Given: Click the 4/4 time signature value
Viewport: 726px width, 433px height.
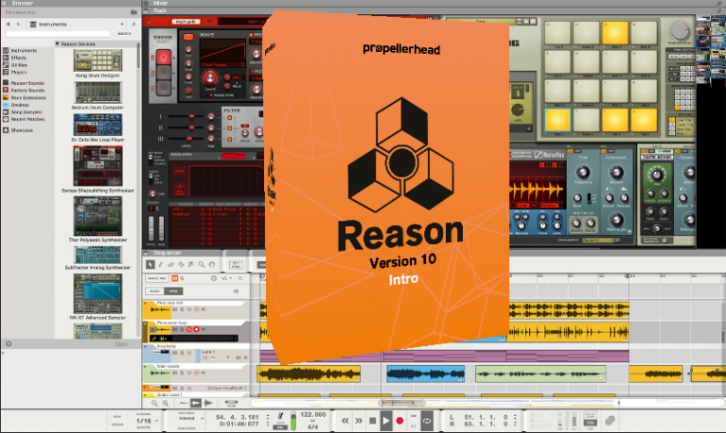Looking at the screenshot, I should pyautogui.click(x=313, y=427).
